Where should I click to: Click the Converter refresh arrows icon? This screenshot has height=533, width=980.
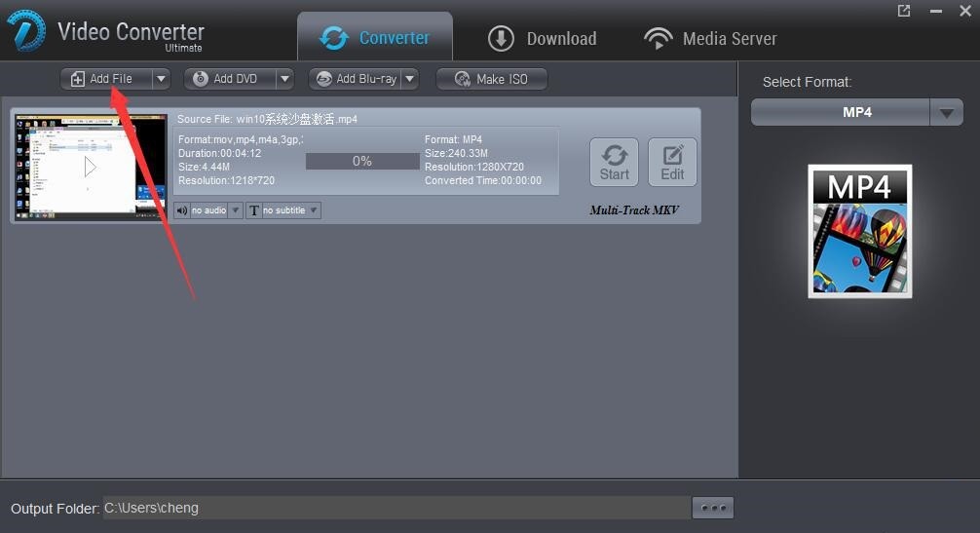coord(334,38)
